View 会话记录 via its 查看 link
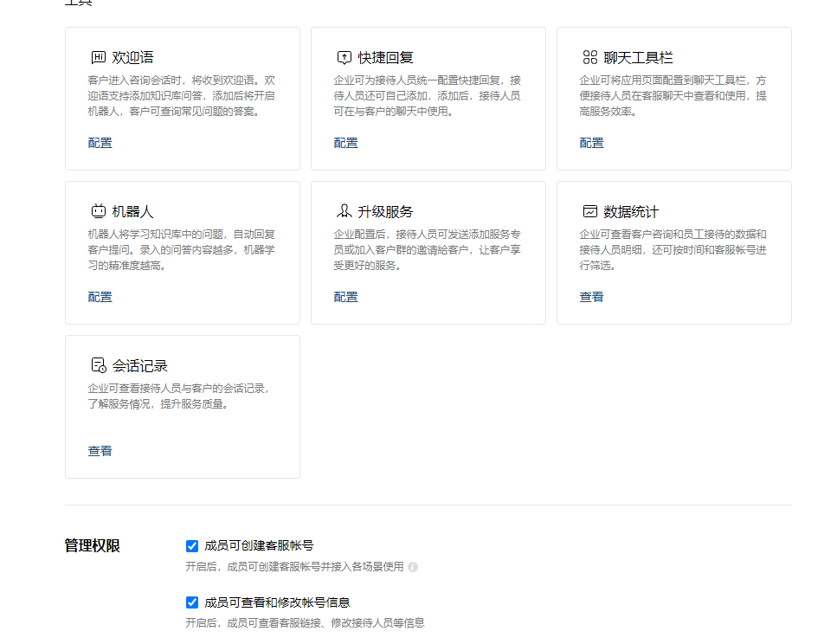The height and width of the screenshot is (644, 824). (100, 451)
